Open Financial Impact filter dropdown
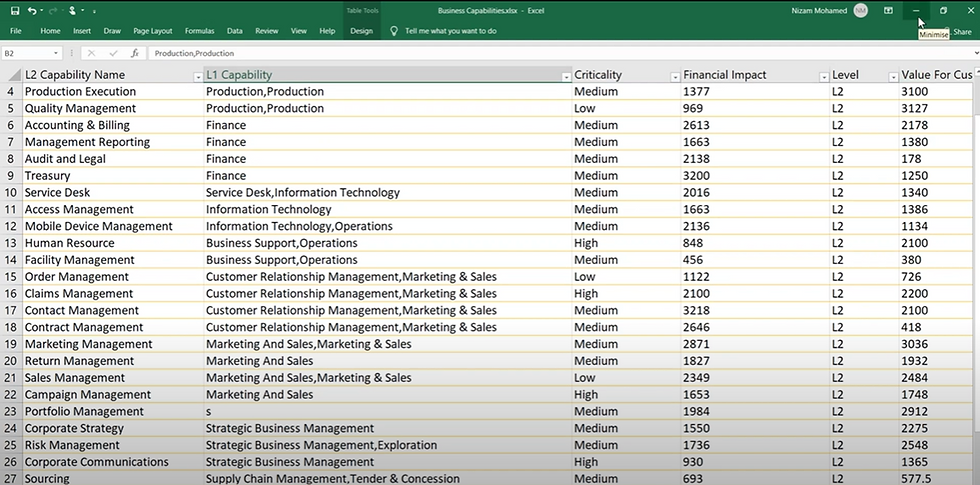Viewport: 980px width, 485px height. coord(824,77)
